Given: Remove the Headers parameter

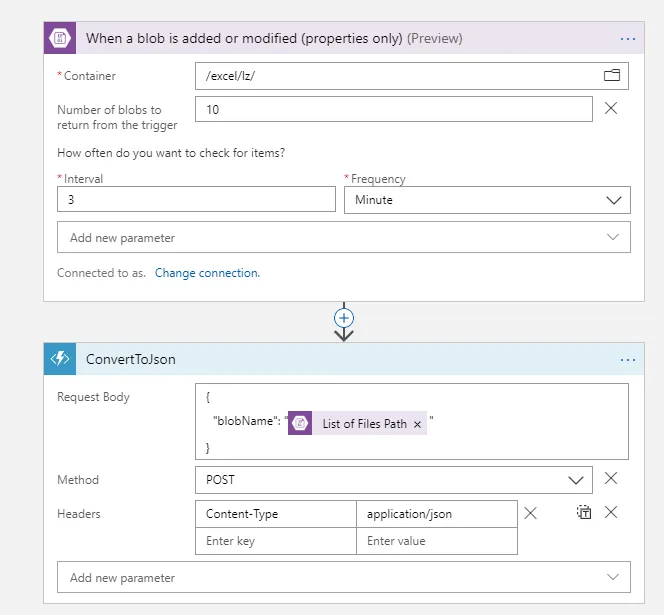Looking at the screenshot, I should point(611,513).
